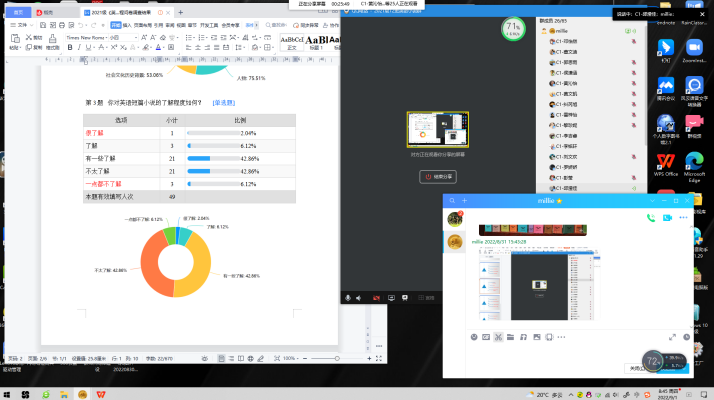Open Microsoft Edge desktop shortcut
The width and height of the screenshot is (714, 400).
click(x=694, y=162)
